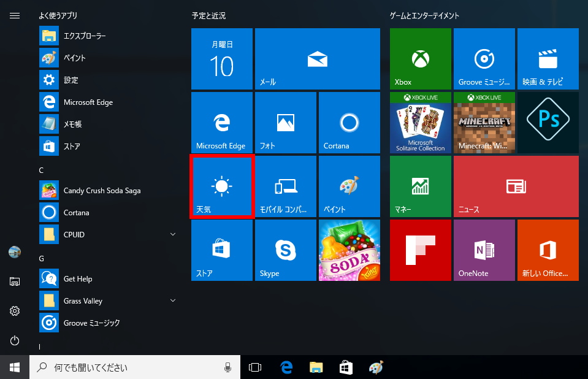The width and height of the screenshot is (588, 379).
Task: Open the user account picture
Action: [x=15, y=252]
